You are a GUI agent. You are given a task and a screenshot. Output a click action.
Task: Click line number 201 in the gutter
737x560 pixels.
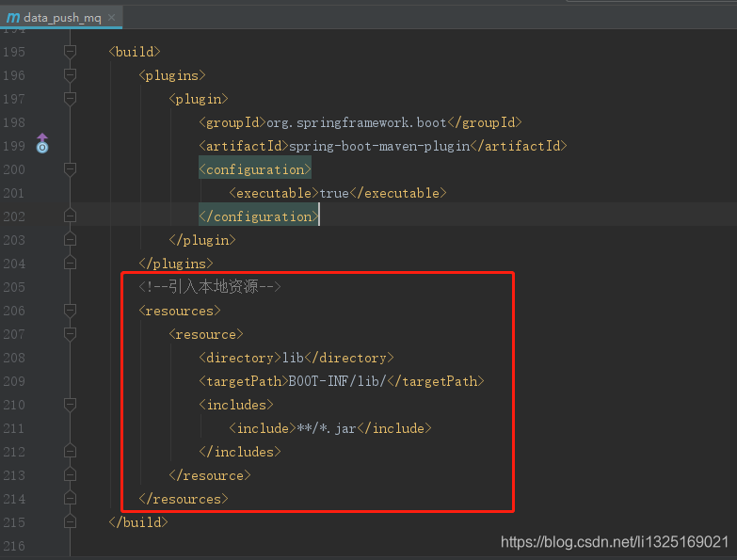click(14, 193)
